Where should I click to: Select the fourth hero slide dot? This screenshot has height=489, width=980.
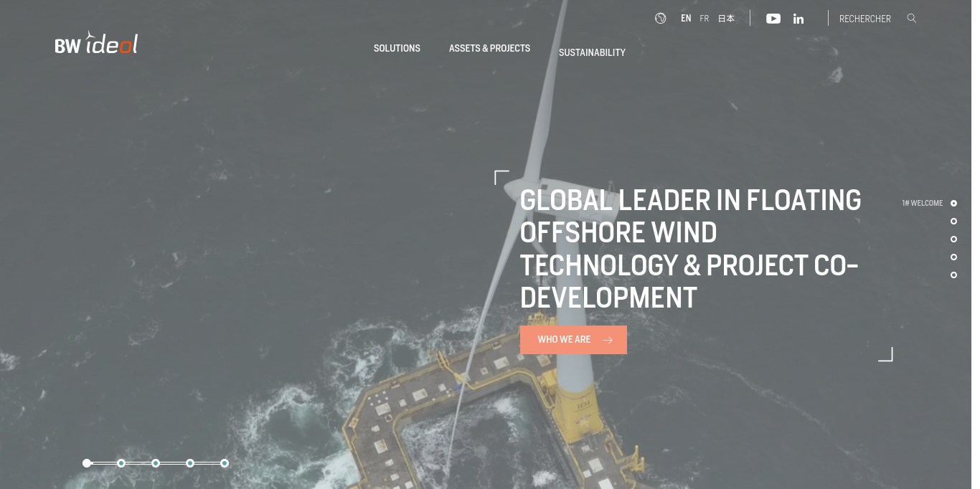coord(190,463)
